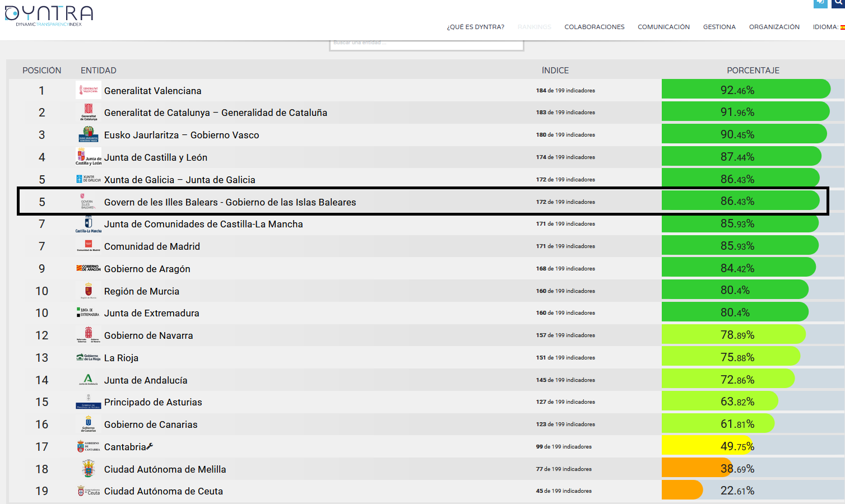
Task: Click the Junta de Andalucía logo
Action: 89,380
